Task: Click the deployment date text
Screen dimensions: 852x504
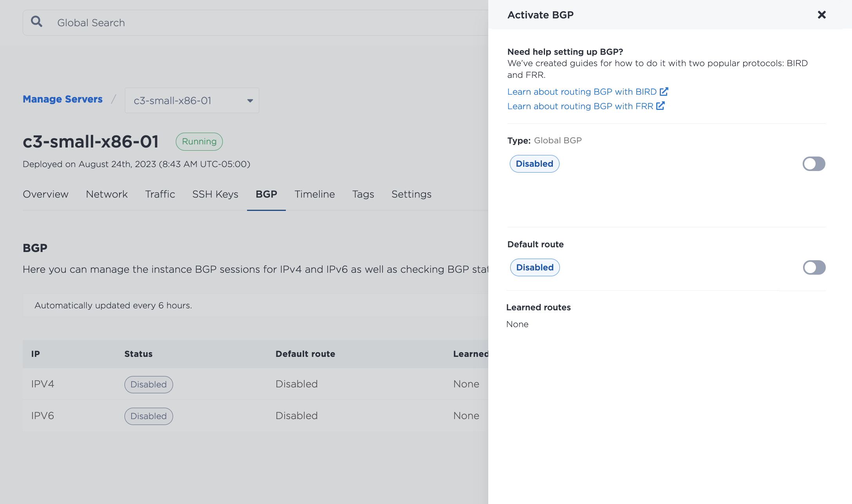Action: [x=136, y=164]
